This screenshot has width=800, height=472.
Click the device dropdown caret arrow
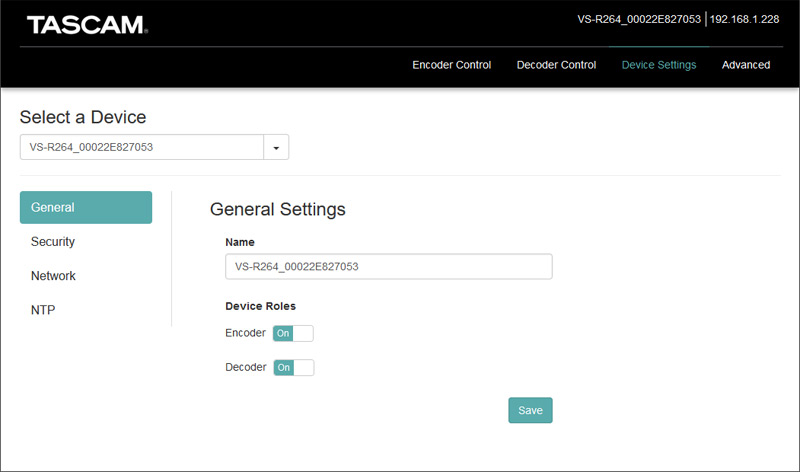[x=276, y=148]
